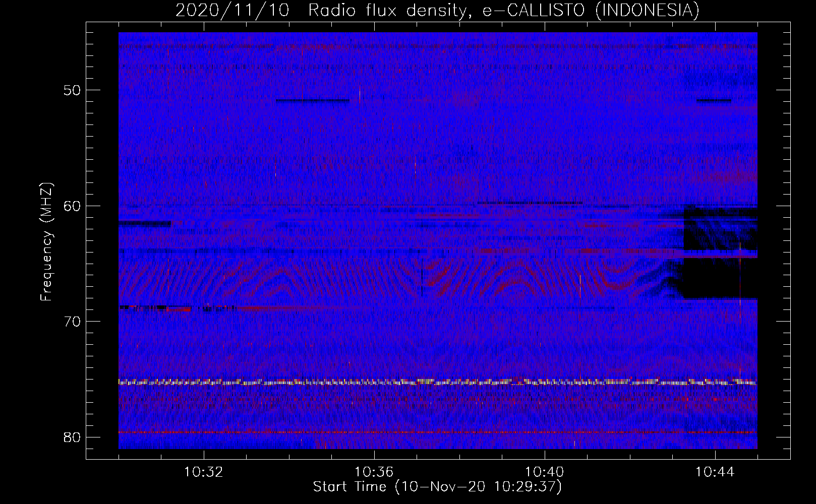Click the "Frequency (MHZ)" axis label
This screenshot has height=504, width=816.
click(46, 242)
